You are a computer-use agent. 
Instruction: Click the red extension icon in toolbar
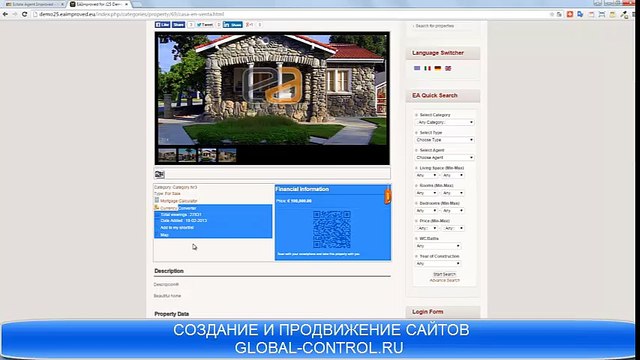tap(570, 14)
